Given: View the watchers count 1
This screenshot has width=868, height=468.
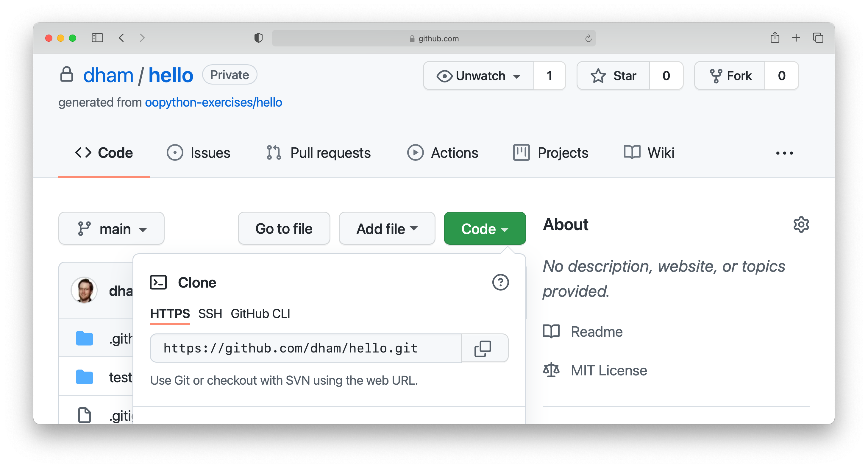Looking at the screenshot, I should point(549,76).
